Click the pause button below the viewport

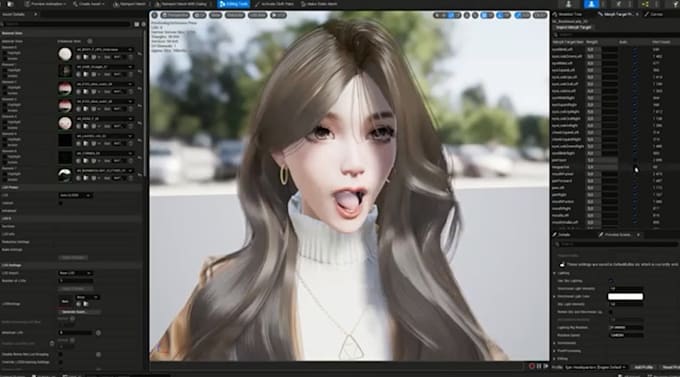coord(539,367)
